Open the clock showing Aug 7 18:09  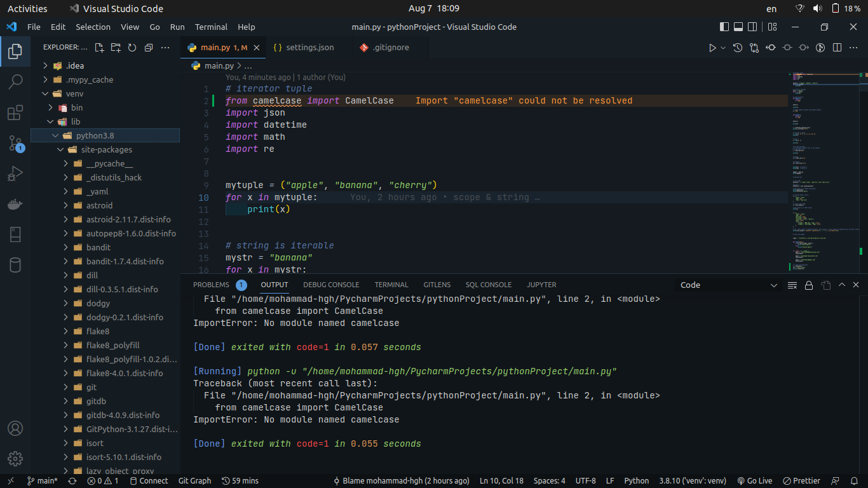click(x=434, y=8)
